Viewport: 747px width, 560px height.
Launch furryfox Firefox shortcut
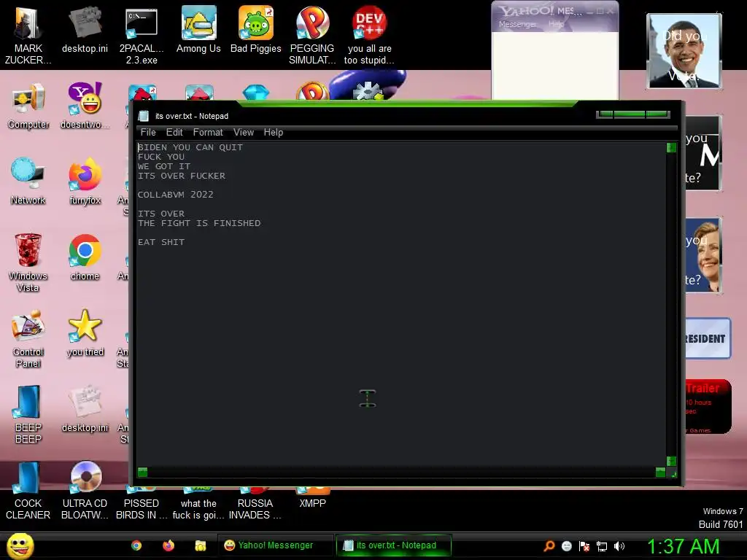[x=85, y=182]
